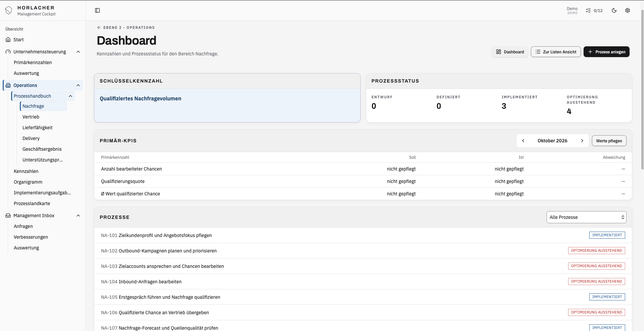Click NA-105 Implementiert status badge
Viewport: 644px width, 331px height.
click(607, 297)
